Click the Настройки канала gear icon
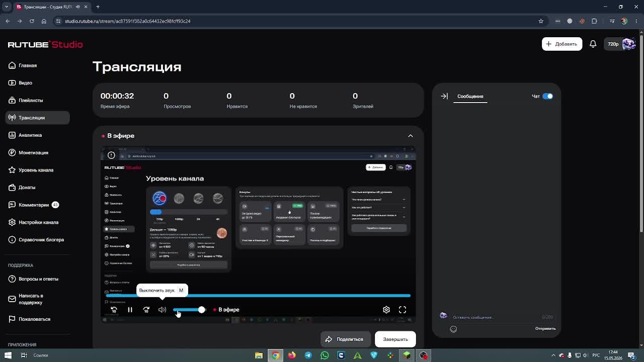 pos(12,222)
